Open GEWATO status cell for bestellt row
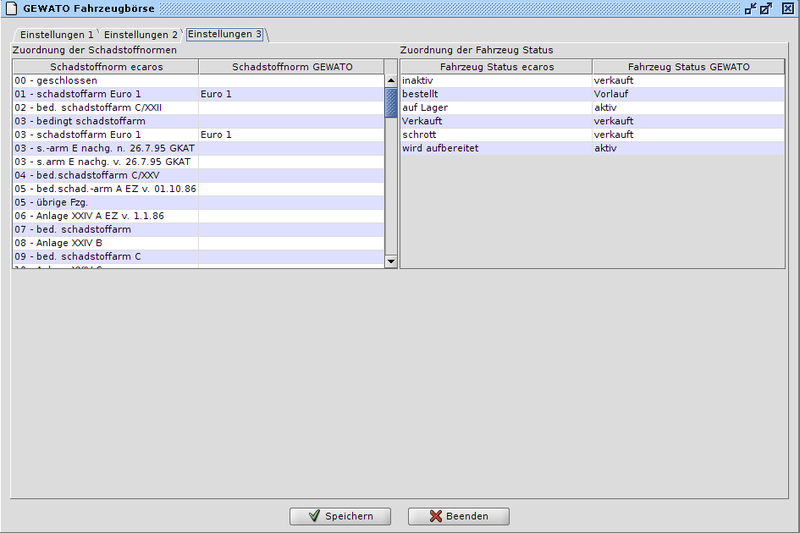This screenshot has width=800, height=533. click(688, 93)
